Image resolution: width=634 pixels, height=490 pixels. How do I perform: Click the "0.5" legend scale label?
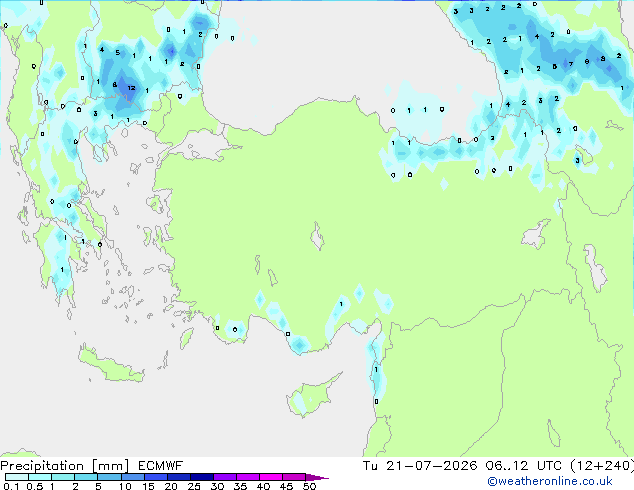[35, 486]
